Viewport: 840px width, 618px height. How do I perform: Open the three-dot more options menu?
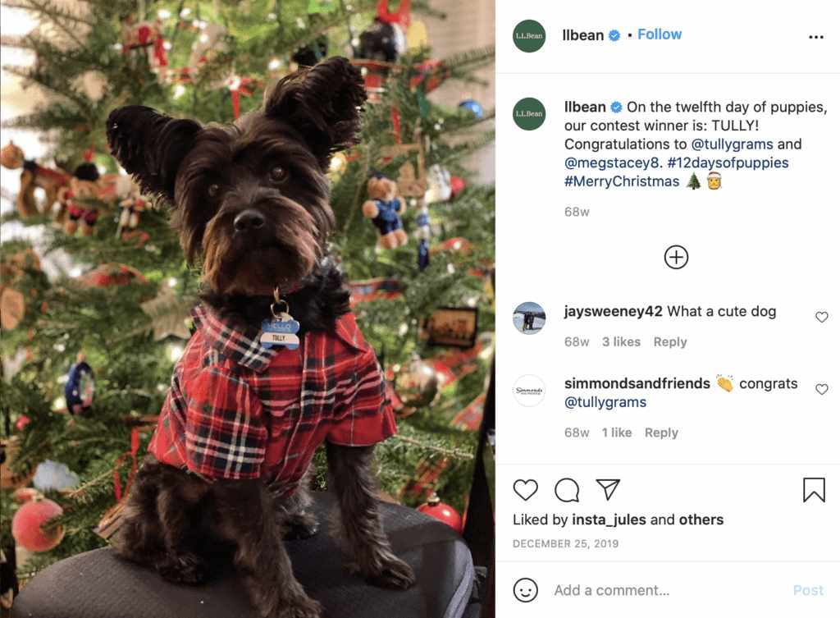(816, 37)
